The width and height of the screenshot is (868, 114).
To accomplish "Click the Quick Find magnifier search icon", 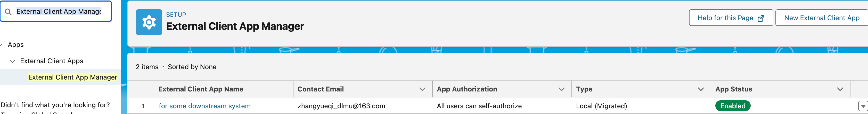I will (9, 12).
